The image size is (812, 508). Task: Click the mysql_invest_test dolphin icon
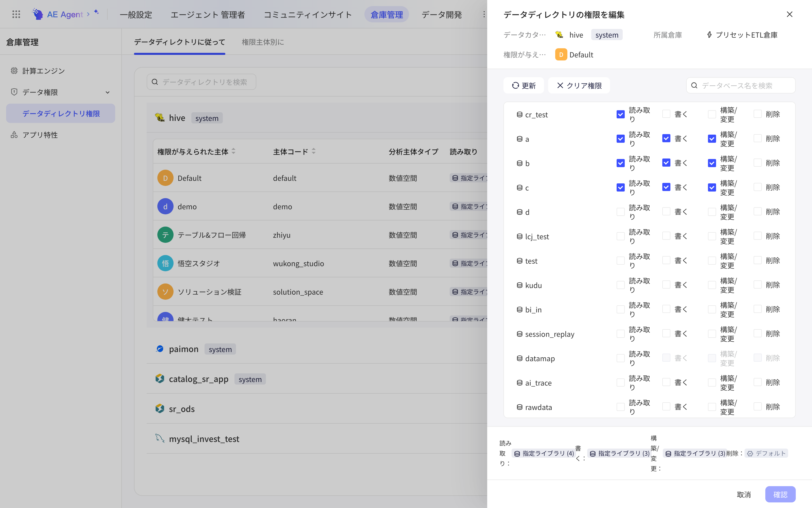coord(160,438)
